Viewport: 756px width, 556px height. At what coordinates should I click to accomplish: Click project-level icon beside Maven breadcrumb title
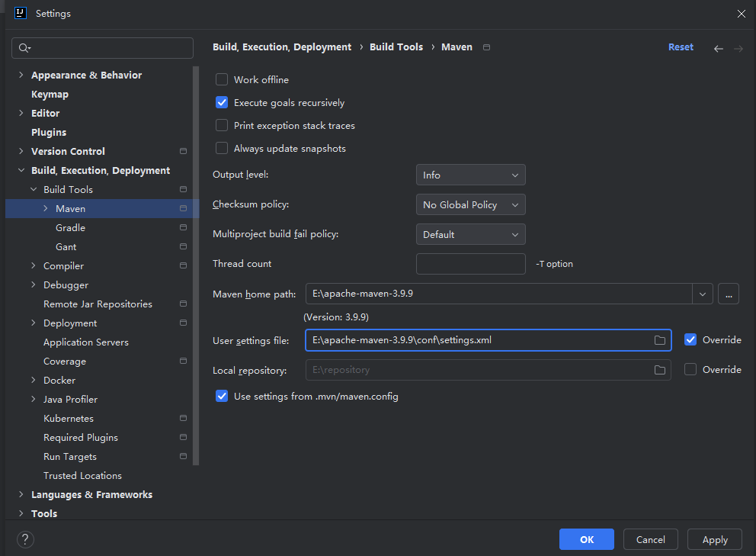coord(487,47)
